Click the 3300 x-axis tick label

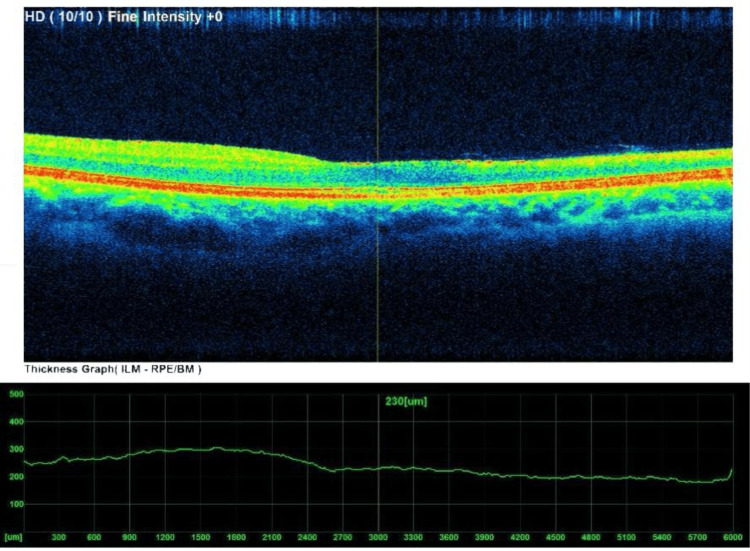[x=413, y=537]
